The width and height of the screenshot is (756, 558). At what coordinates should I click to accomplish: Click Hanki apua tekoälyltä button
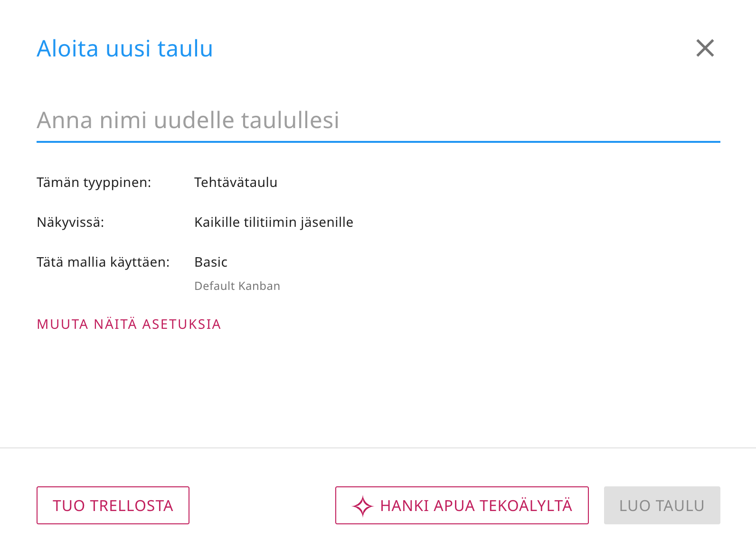coord(462,505)
